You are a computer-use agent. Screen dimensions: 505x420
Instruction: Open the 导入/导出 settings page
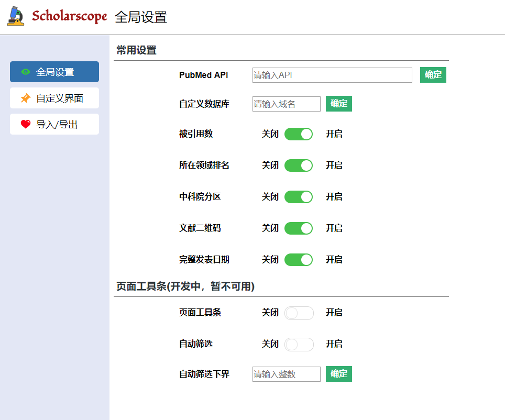tap(54, 124)
